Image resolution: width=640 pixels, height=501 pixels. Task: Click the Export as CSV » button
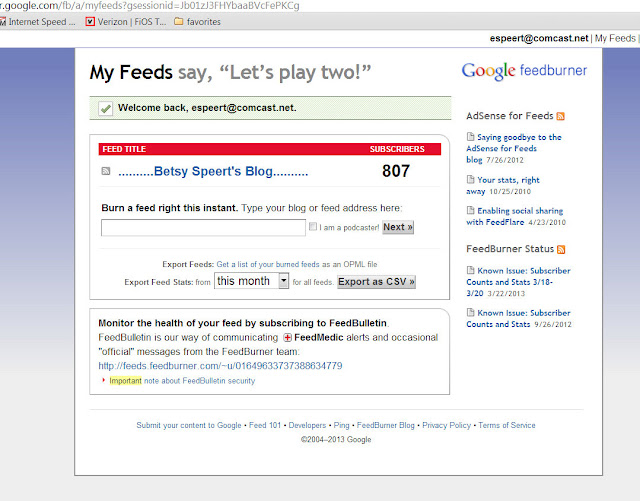coord(376,282)
